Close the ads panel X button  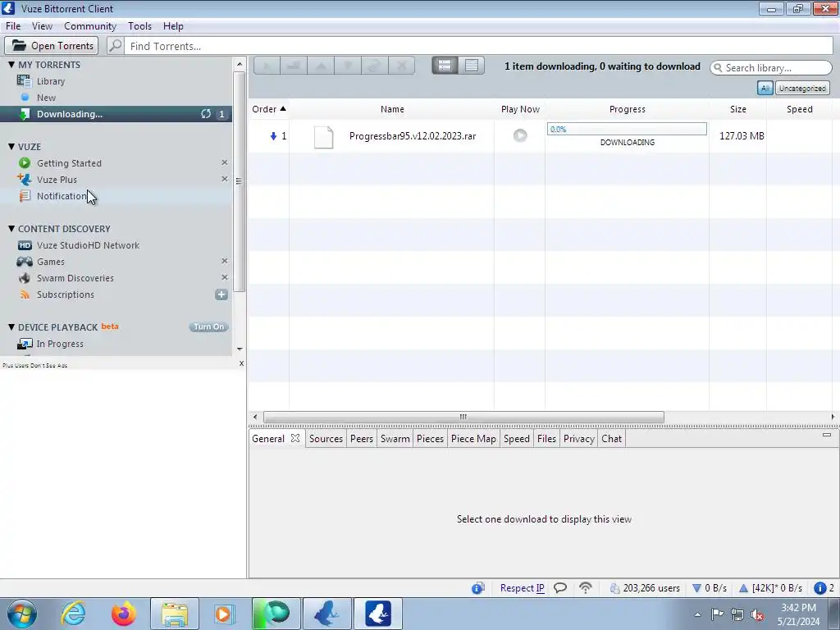pyautogui.click(x=241, y=363)
